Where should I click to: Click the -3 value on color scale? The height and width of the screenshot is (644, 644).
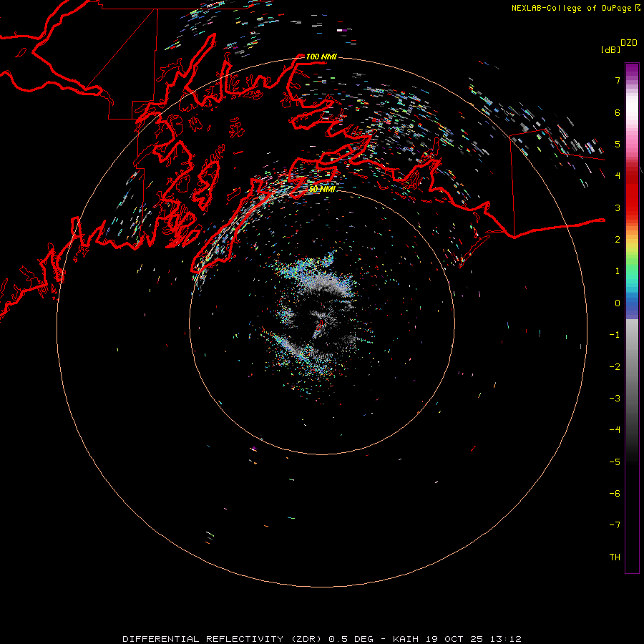(615, 399)
